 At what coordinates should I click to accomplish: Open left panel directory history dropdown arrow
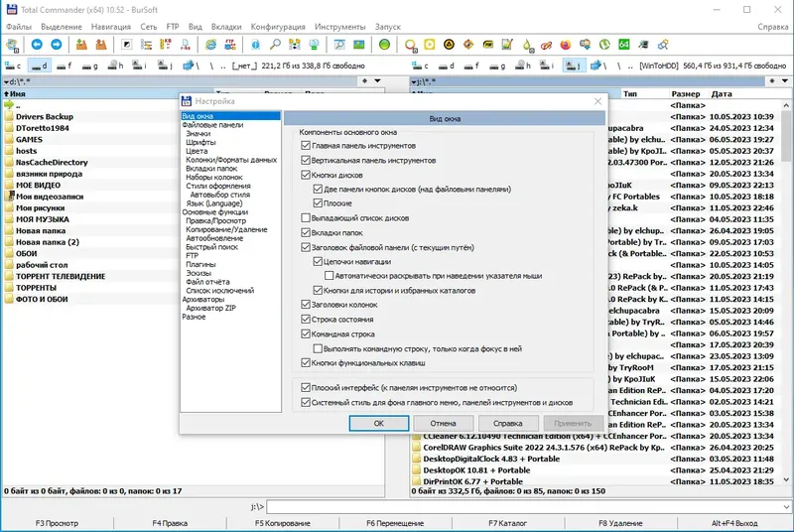(x=378, y=81)
